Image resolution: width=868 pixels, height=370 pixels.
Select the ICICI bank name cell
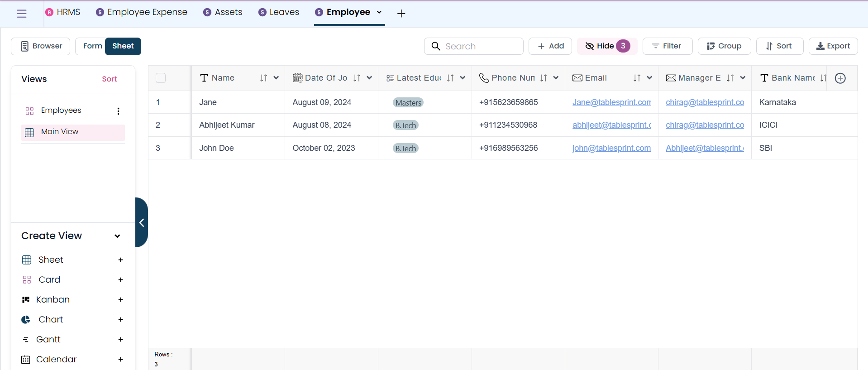click(x=804, y=125)
